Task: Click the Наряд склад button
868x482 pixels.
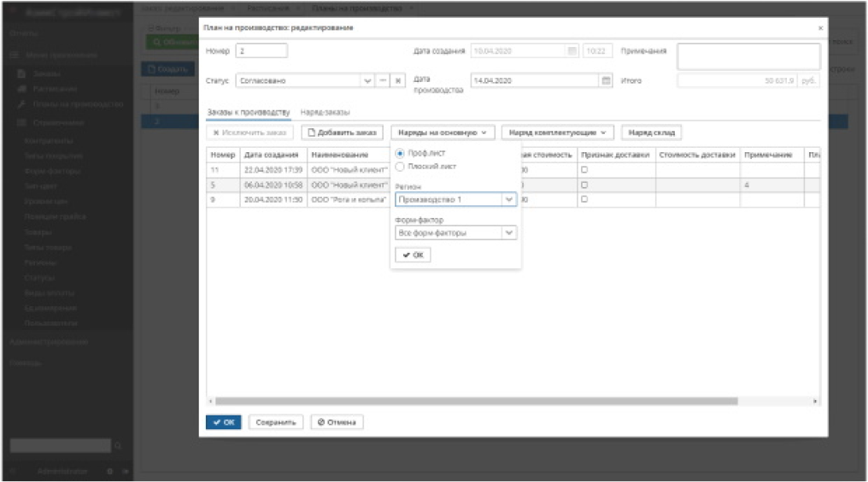Action: (652, 132)
